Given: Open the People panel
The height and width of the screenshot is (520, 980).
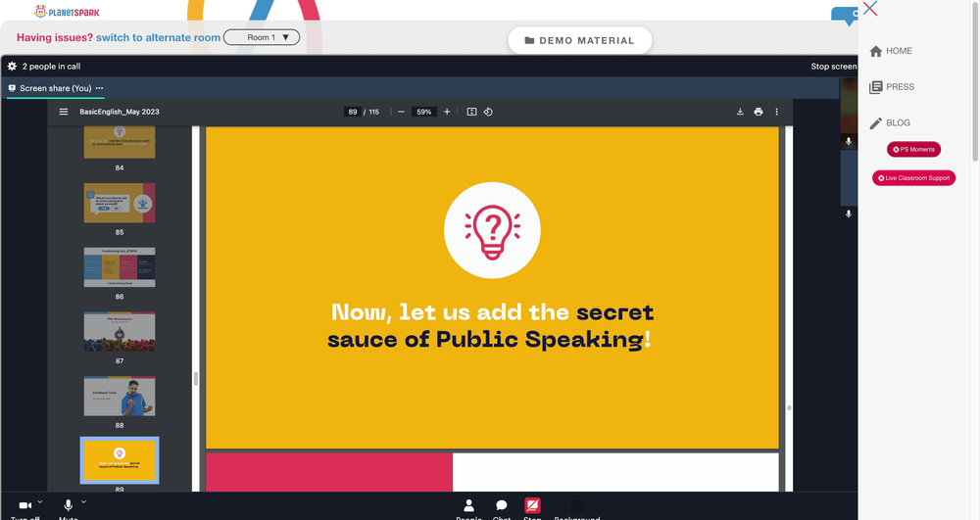Looking at the screenshot, I should click(x=468, y=505).
